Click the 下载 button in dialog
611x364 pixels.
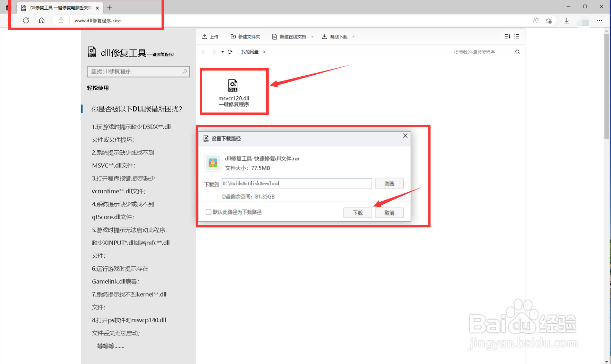pyautogui.click(x=358, y=213)
